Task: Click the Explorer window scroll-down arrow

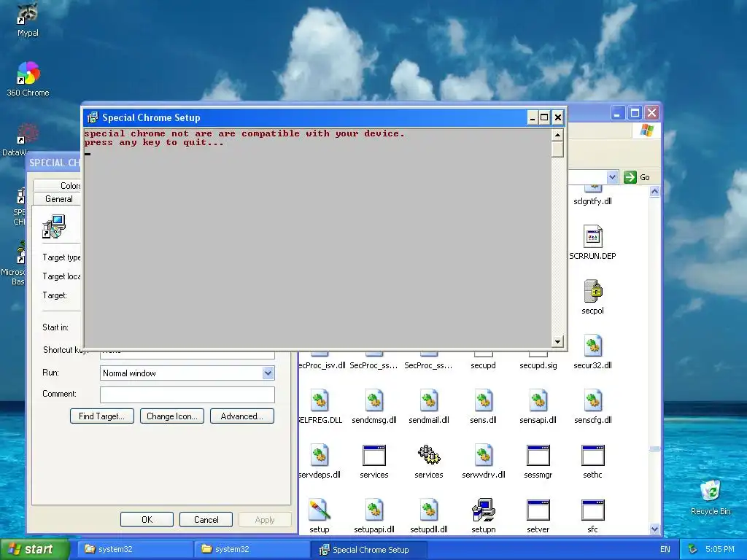Action: click(654, 529)
